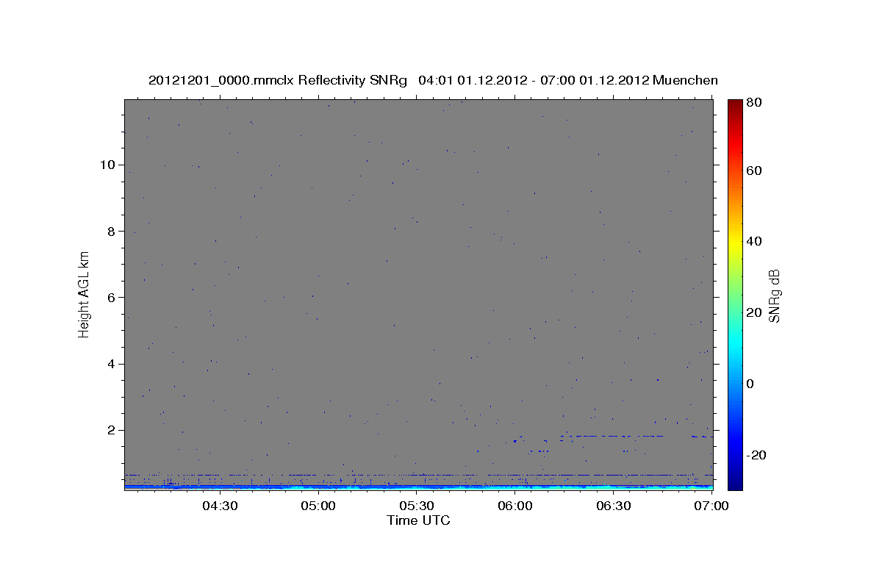882x588 pixels.
Task: Click the 06:30 time tick label
Action: pyautogui.click(x=614, y=506)
